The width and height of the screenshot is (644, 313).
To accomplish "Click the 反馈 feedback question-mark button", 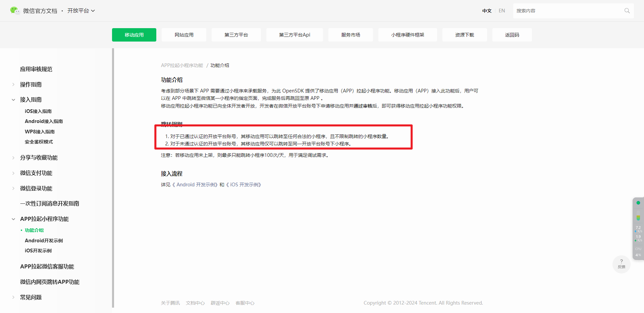I will tap(621, 264).
